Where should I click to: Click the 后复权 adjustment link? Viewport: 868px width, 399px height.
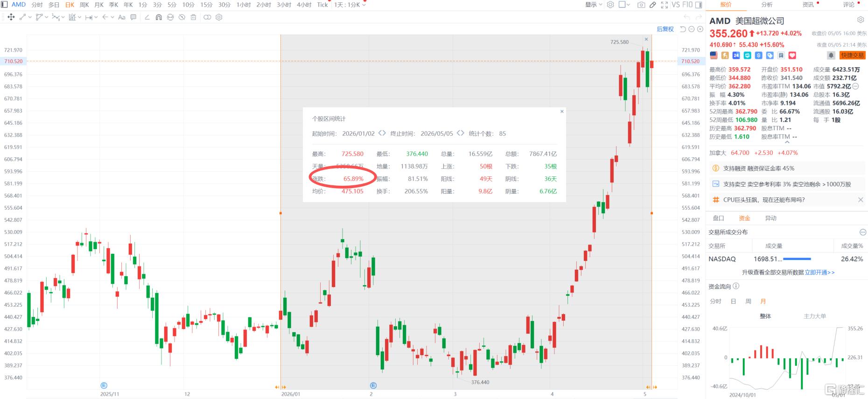pos(665,29)
